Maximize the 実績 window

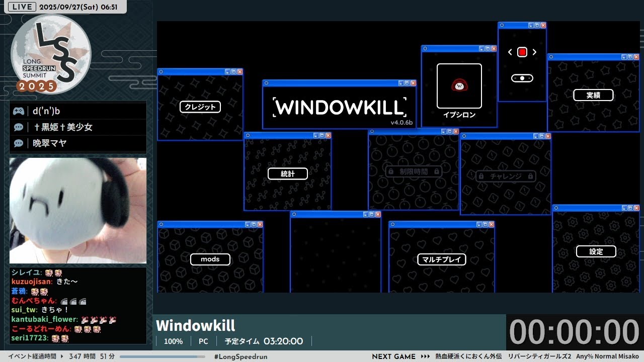(x=630, y=57)
